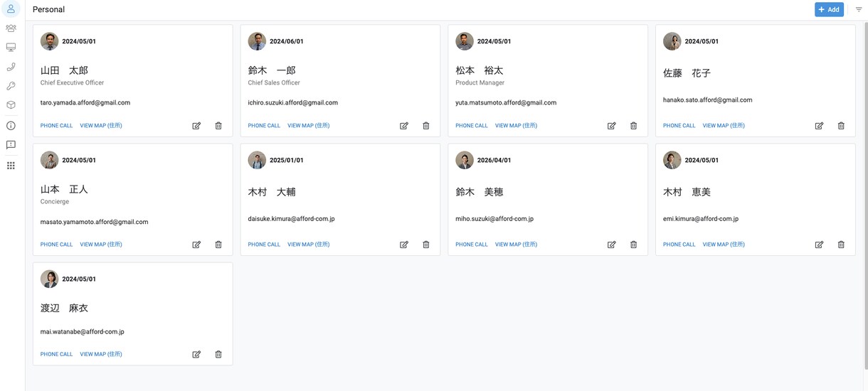Delete 松本 裕太's card
Viewport: 868px width, 391px height.
[x=633, y=126]
